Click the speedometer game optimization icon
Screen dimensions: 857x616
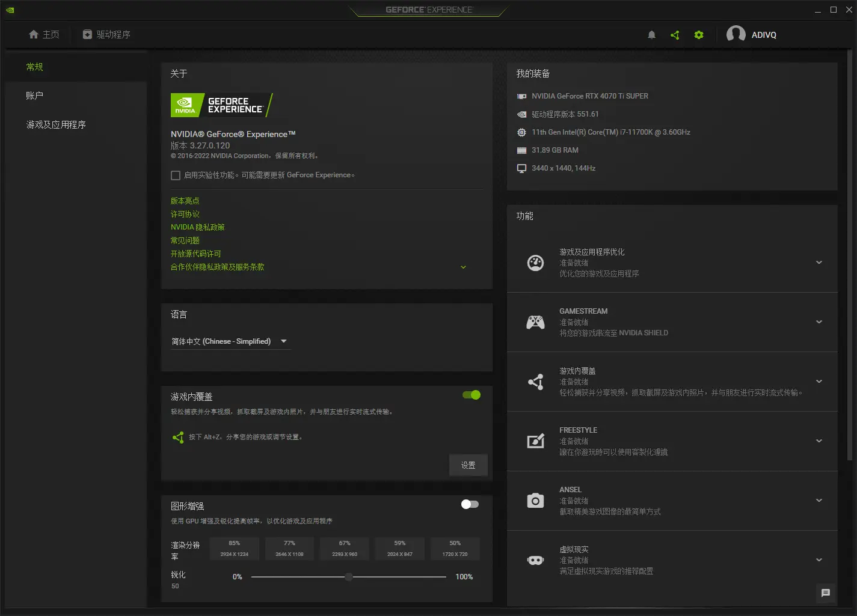[x=535, y=263]
